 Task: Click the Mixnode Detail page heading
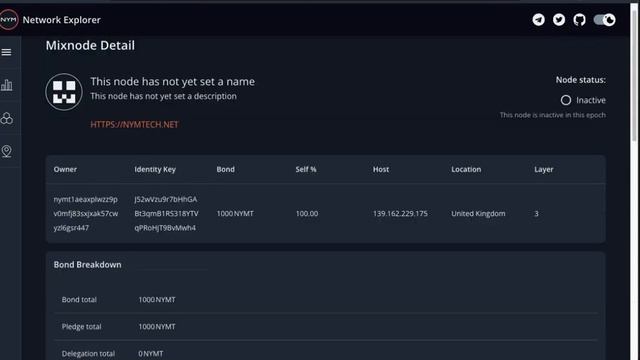coord(90,45)
